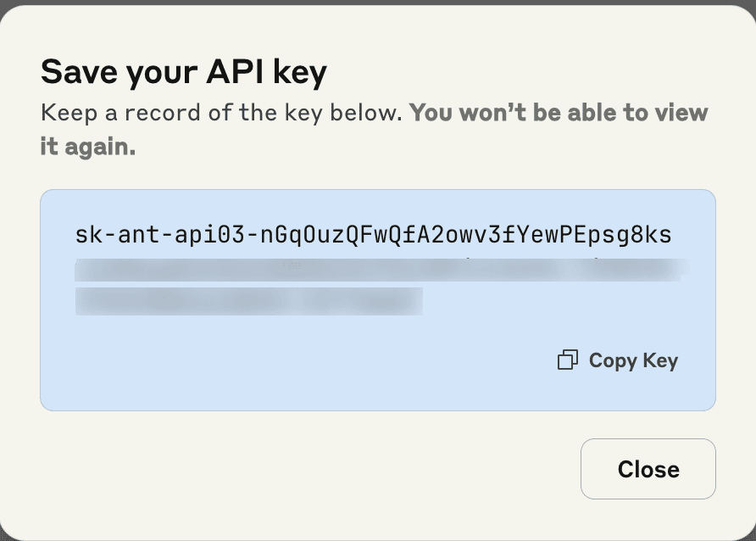756x541 pixels.
Task: Click the dark backdrop strip above the dialog
Action: pos(378,2)
